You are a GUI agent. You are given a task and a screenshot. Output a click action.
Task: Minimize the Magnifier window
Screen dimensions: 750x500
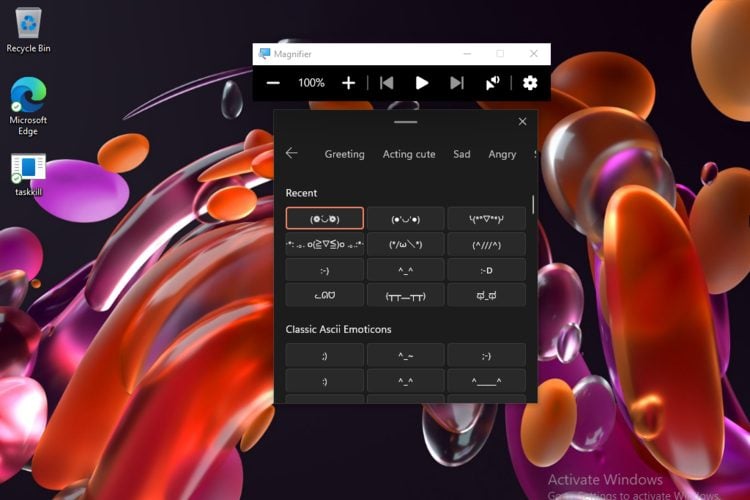[x=467, y=54]
